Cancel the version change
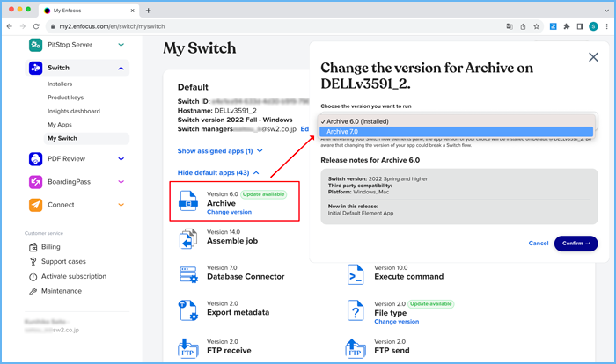The image size is (616, 364). (539, 243)
